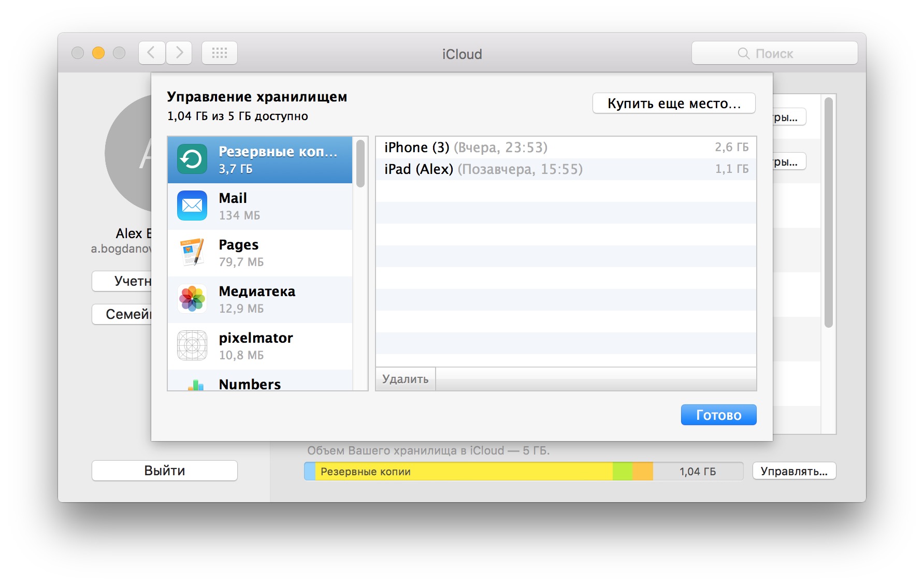This screenshot has width=924, height=585.
Task: Go back with the left arrow
Action: [x=152, y=53]
